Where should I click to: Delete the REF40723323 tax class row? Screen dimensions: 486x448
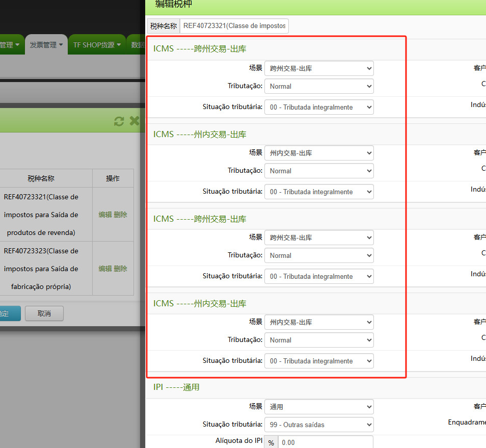click(x=121, y=269)
